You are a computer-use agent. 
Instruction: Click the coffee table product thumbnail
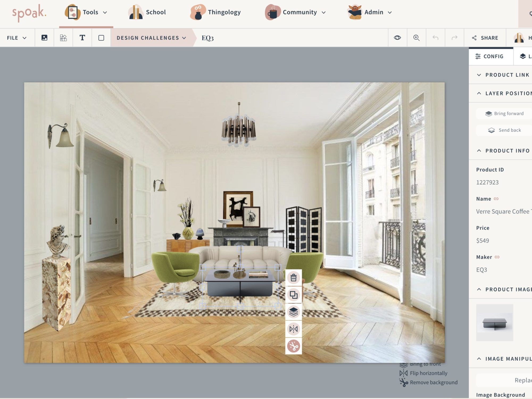coord(494,323)
